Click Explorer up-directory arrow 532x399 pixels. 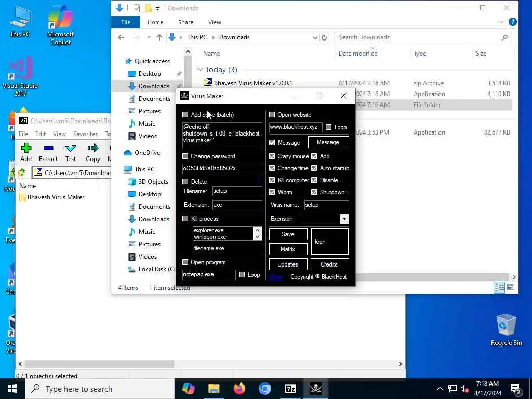159,37
